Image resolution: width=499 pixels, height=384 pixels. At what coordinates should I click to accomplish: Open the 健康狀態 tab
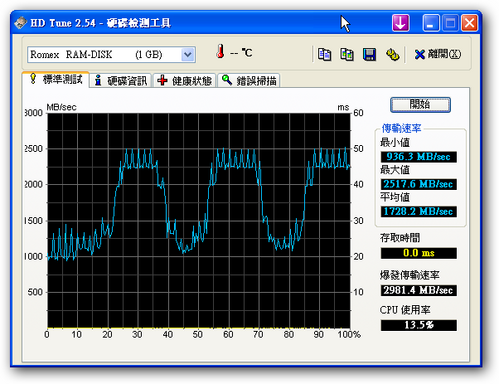(185, 81)
